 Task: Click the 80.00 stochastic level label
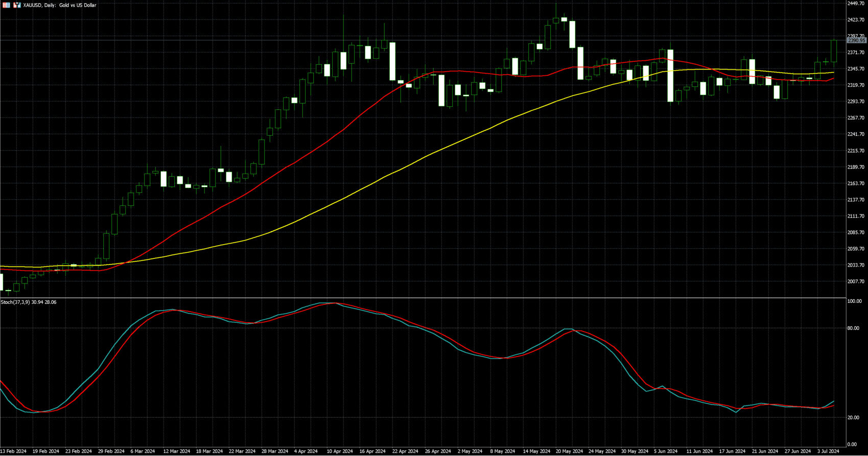853,328
